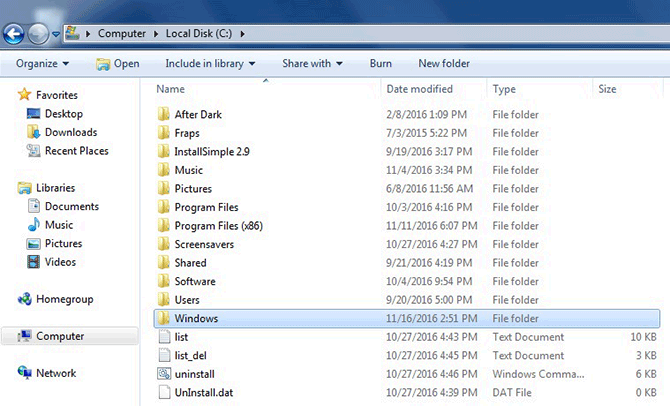670x406 pixels.
Task: Click the Open toolbar button
Action: tap(118, 64)
